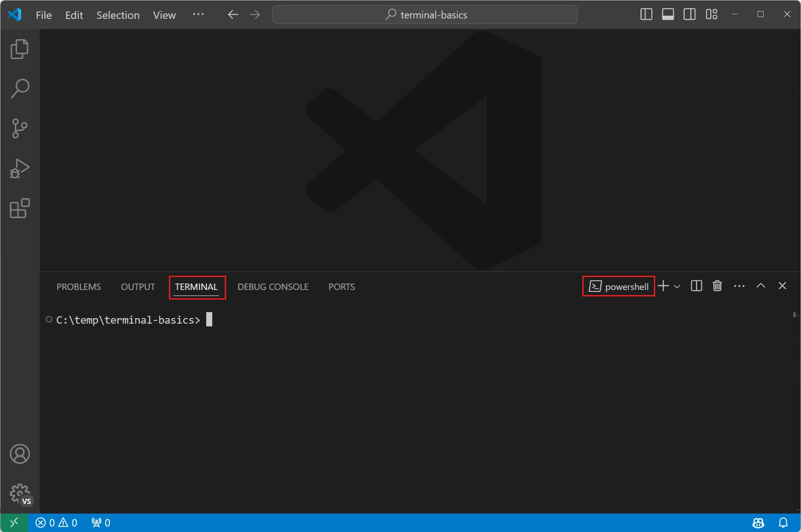Split the terminal

tap(696, 286)
